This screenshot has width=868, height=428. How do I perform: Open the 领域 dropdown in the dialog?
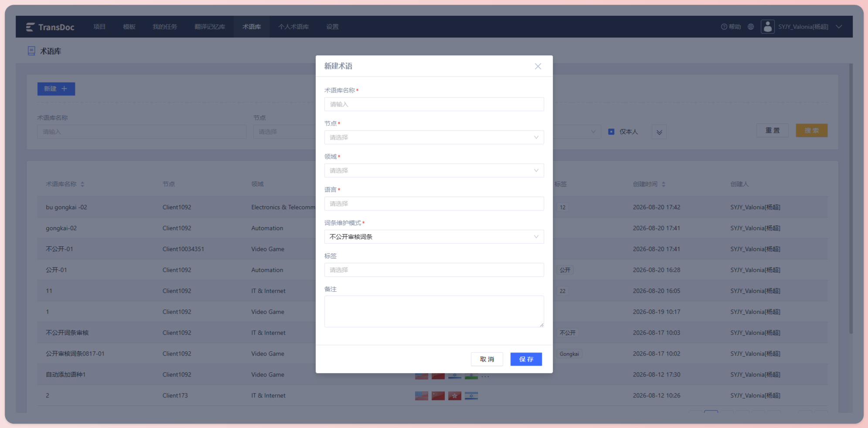point(434,170)
